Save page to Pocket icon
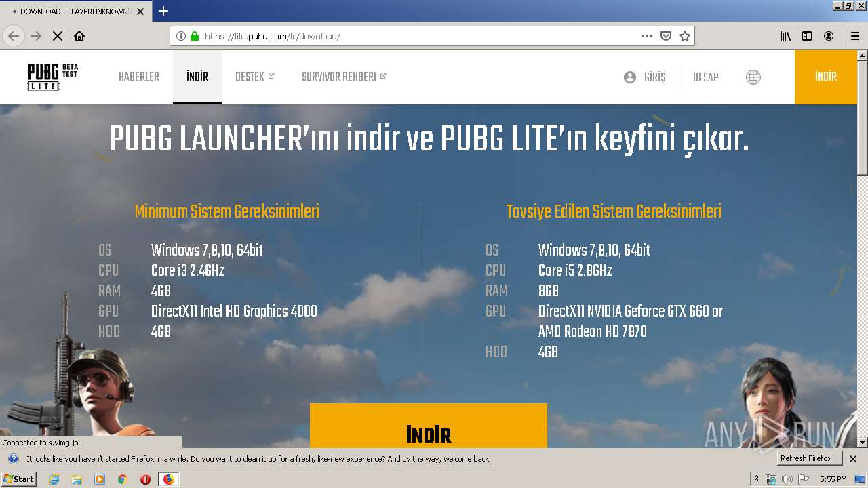This screenshot has height=488, width=868. click(666, 36)
